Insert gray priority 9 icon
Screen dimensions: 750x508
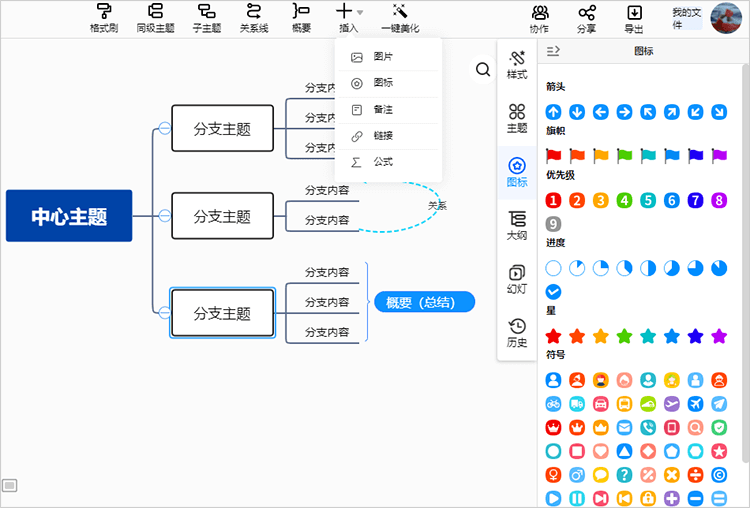click(x=553, y=224)
